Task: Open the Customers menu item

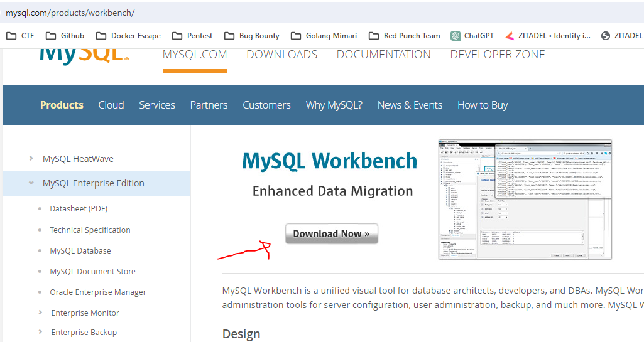Action: point(266,105)
